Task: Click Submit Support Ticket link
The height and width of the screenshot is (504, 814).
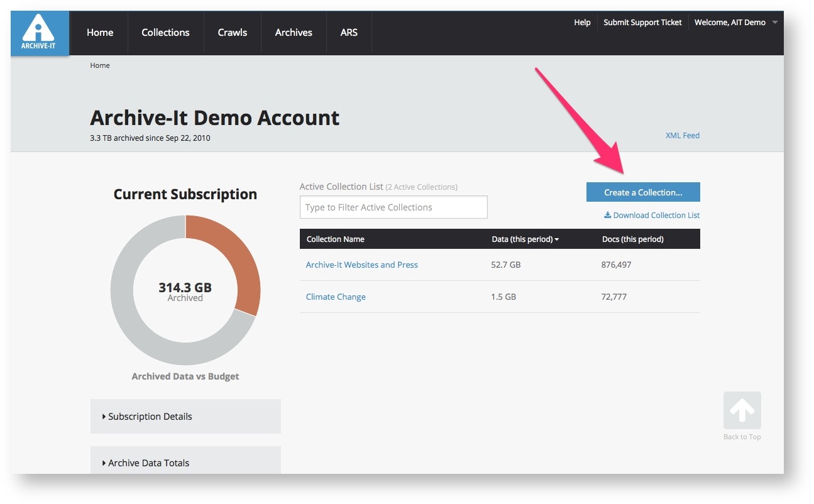Action: (642, 23)
